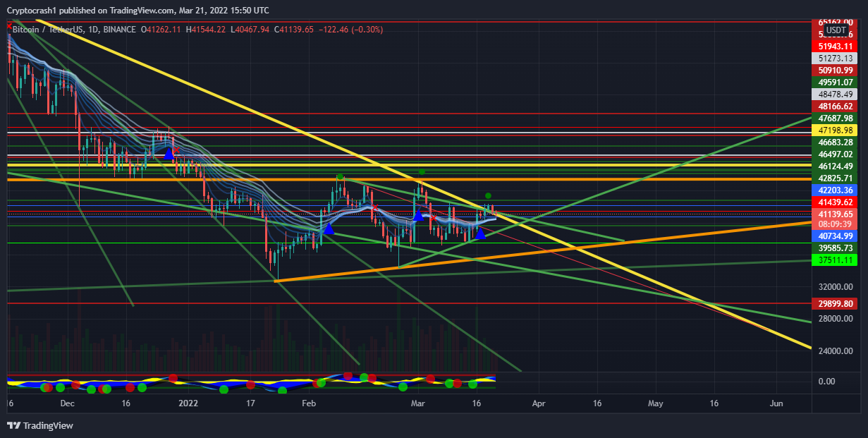
Task: Click the bright green 37511.11 price label
Action: pos(836,260)
